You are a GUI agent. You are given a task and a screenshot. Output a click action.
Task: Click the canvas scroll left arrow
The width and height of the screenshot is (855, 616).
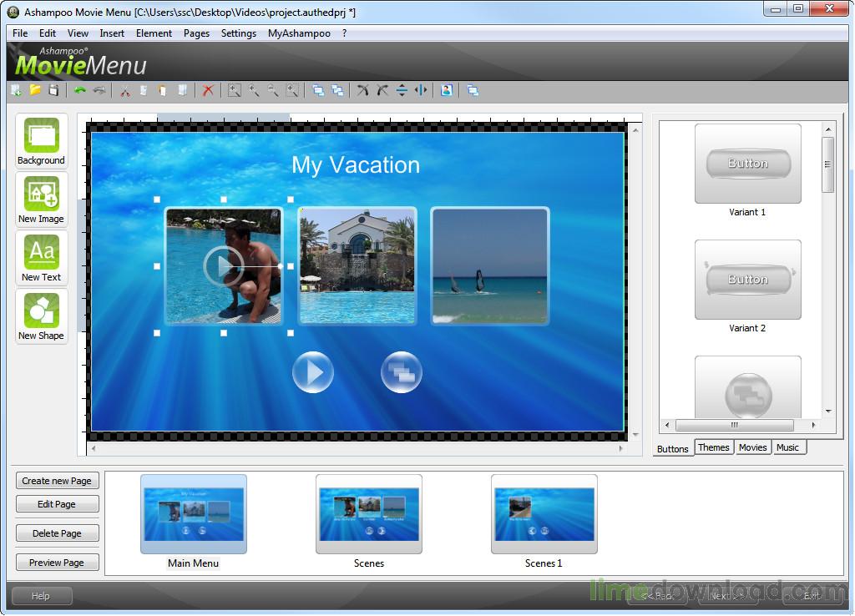coord(94,448)
